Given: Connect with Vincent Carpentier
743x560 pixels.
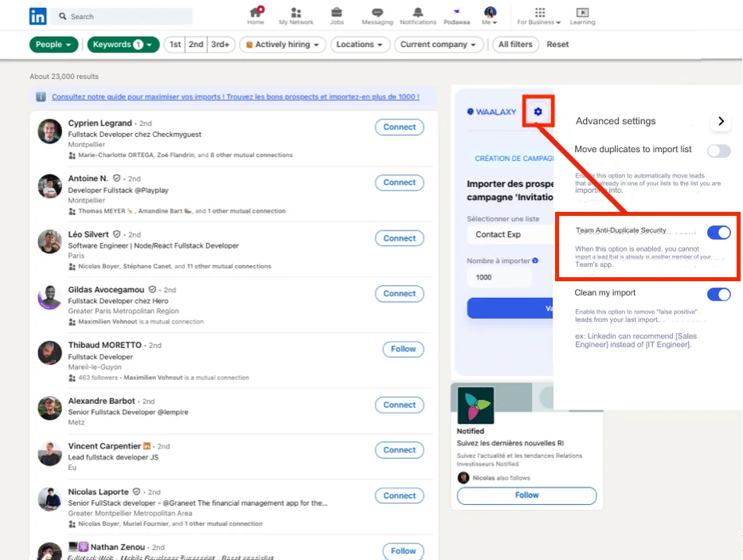Looking at the screenshot, I should click(x=399, y=450).
